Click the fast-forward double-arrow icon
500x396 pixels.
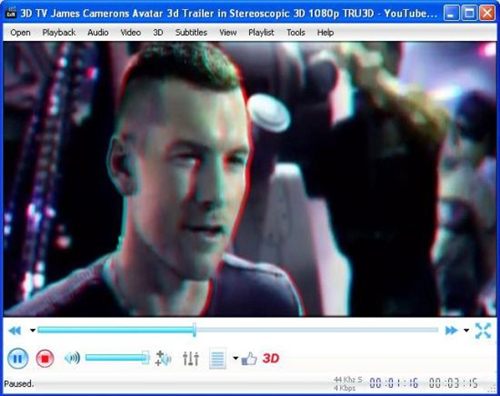[x=451, y=331]
